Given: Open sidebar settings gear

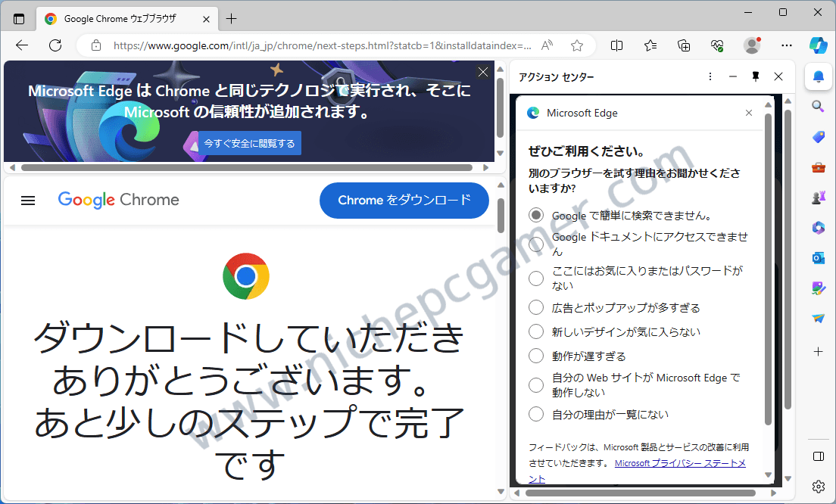Looking at the screenshot, I should click(x=819, y=486).
